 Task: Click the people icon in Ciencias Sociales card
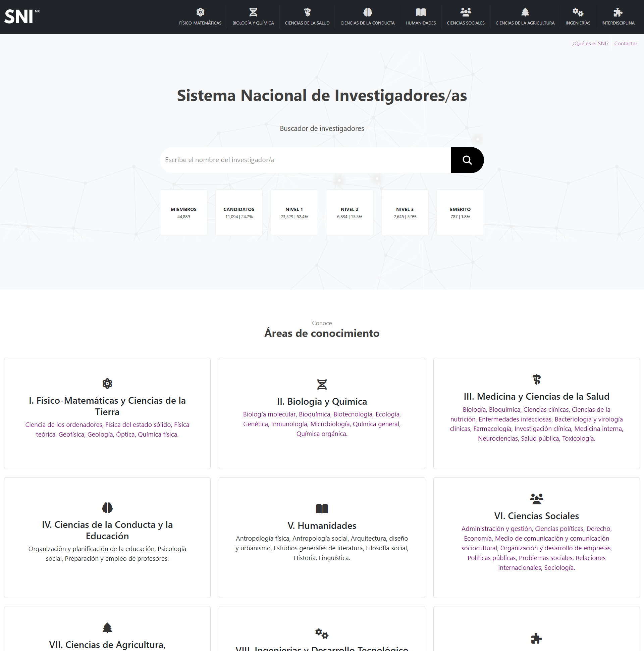536,499
